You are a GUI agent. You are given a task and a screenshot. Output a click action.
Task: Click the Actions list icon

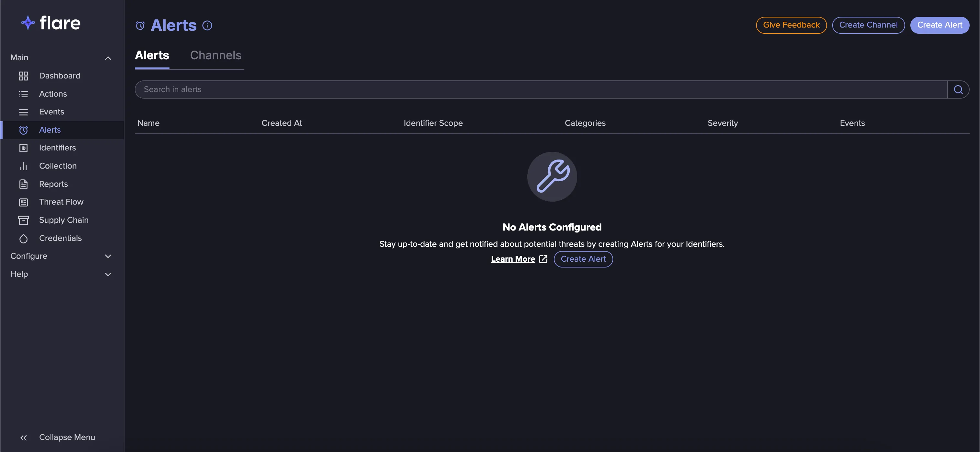tap(24, 94)
